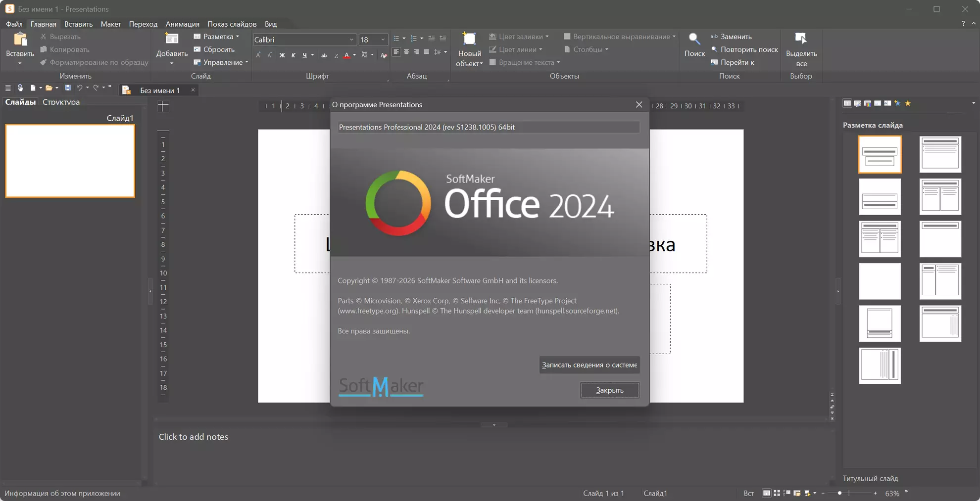This screenshot has width=980, height=501.
Task: Click the version text field in About dialog
Action: click(x=489, y=127)
